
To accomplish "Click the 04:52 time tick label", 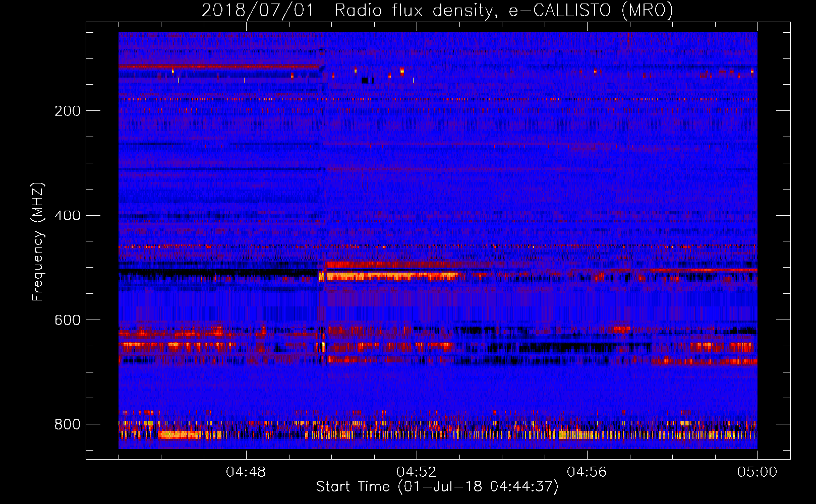I will (x=417, y=472).
